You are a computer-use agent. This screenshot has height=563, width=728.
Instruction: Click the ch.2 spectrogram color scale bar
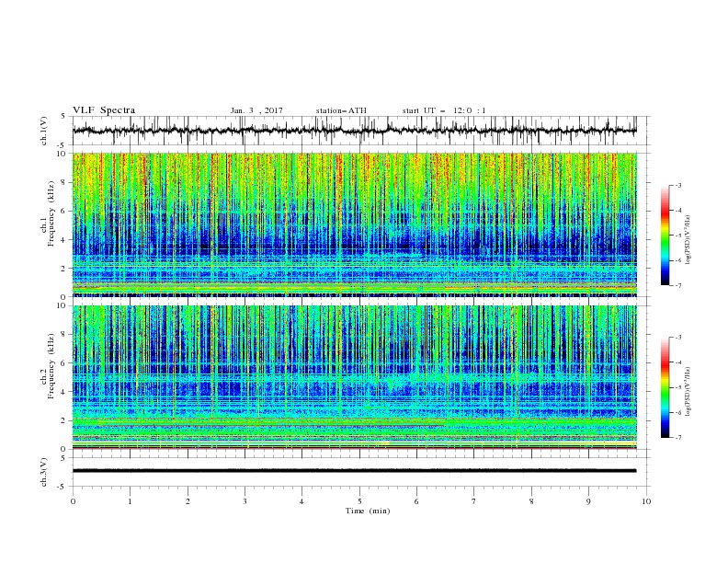tap(665, 387)
